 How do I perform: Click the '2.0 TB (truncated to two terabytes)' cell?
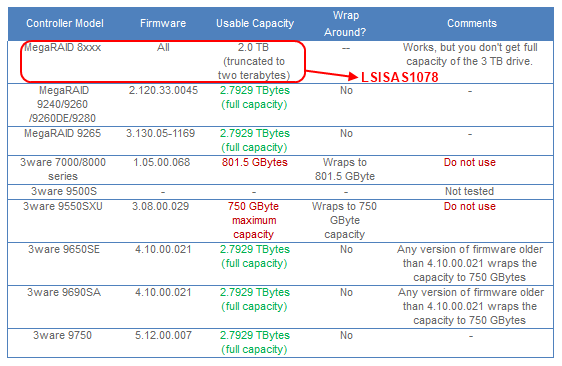[254, 61]
